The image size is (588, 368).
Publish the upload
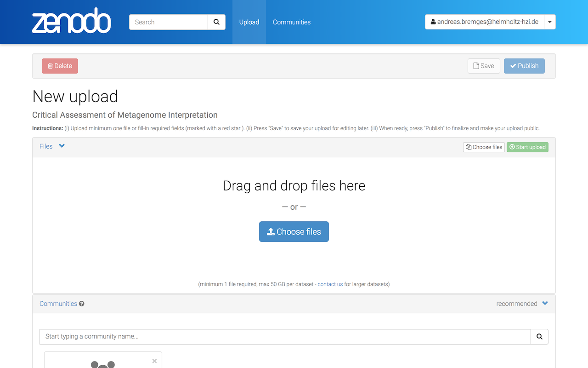click(524, 66)
